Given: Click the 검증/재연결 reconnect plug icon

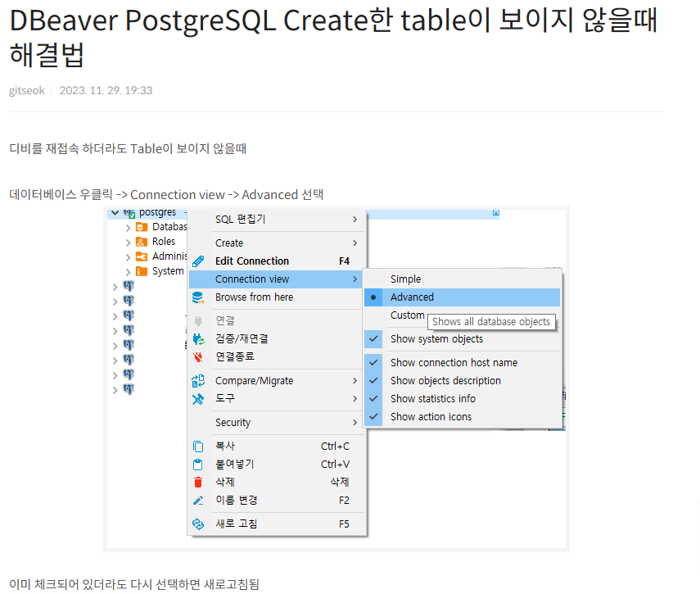Looking at the screenshot, I should click(198, 339).
